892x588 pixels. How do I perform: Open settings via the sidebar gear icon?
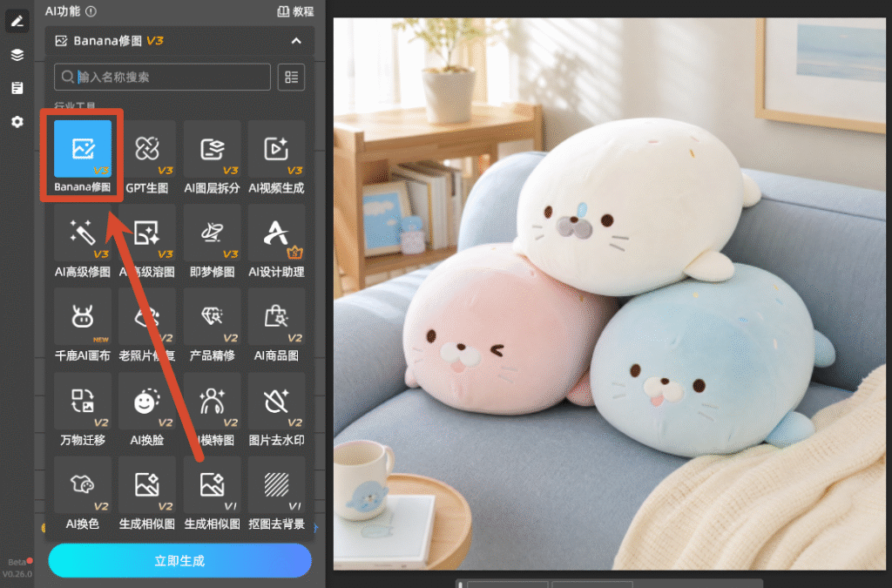click(x=17, y=122)
